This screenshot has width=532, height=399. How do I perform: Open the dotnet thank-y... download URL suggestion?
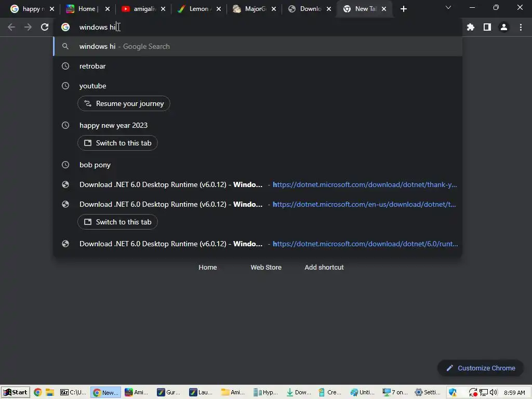pos(258,184)
